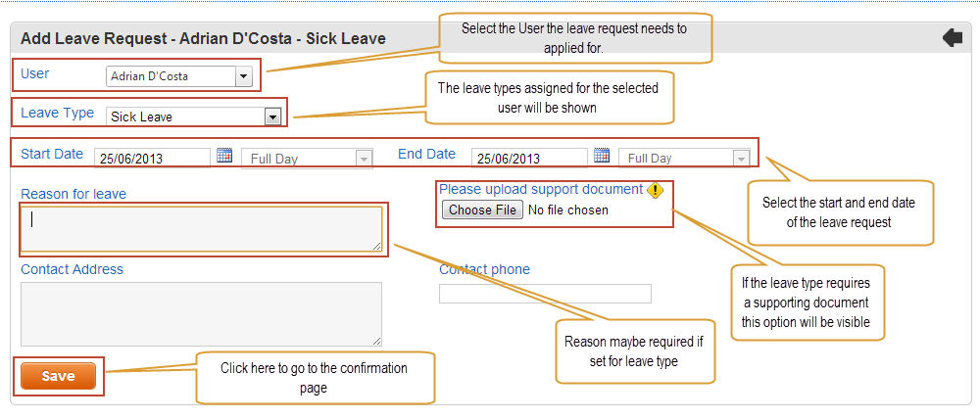Click the back arrow icon in header
This screenshot has width=980, height=419.
(x=953, y=39)
